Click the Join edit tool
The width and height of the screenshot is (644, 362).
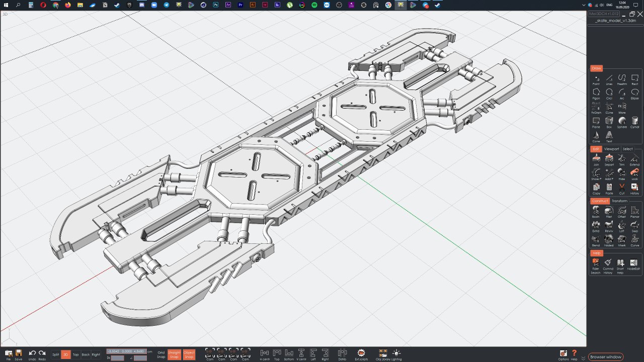pos(596,160)
